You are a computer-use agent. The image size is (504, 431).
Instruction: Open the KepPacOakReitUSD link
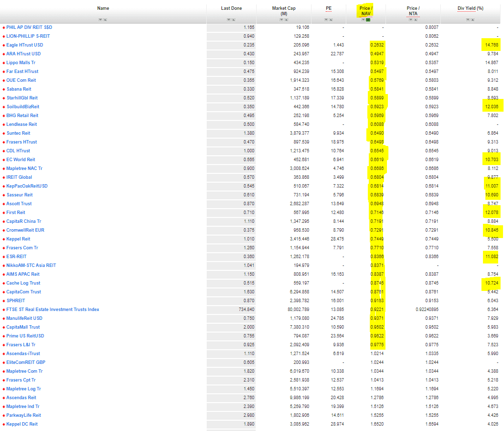[x=27, y=186]
